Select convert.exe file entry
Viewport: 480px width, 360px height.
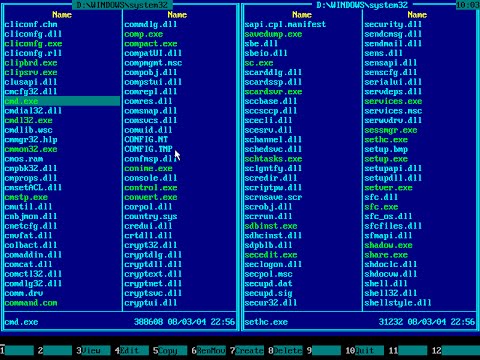point(151,197)
